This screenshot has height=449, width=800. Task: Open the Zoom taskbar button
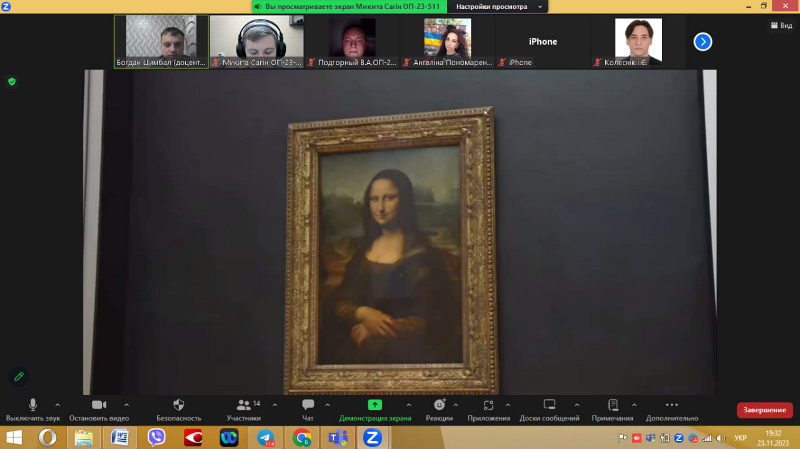373,438
